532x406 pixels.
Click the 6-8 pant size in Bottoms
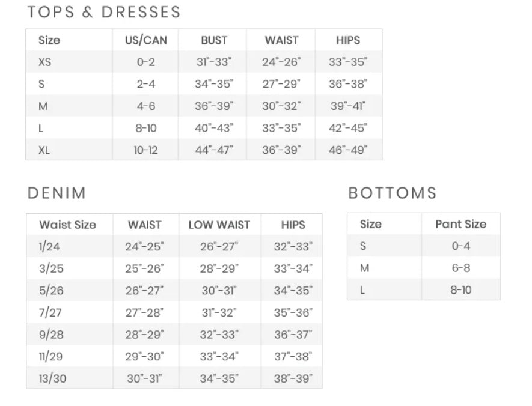point(461,268)
